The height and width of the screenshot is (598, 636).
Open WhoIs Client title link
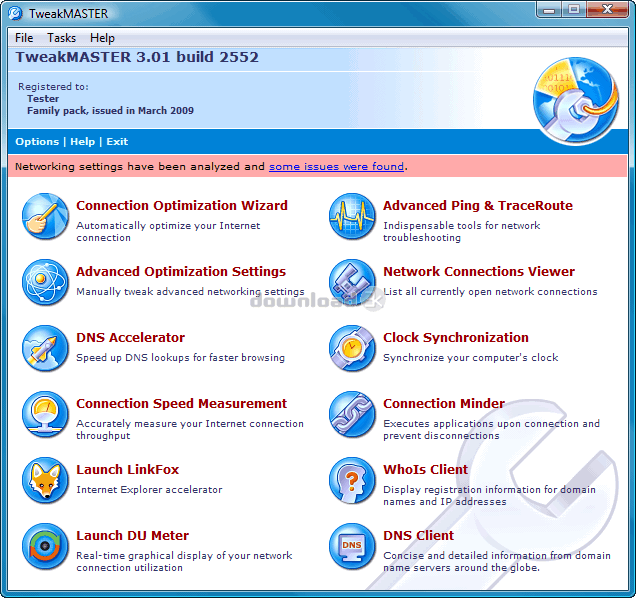tap(425, 469)
